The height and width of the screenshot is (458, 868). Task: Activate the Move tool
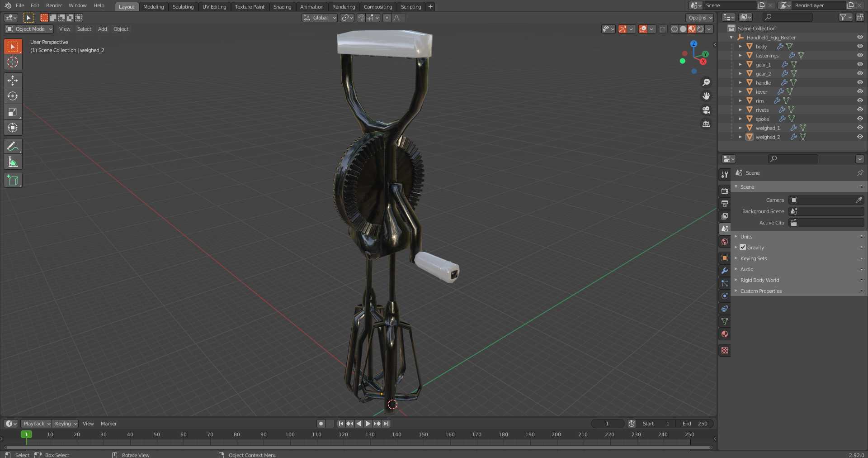click(13, 81)
